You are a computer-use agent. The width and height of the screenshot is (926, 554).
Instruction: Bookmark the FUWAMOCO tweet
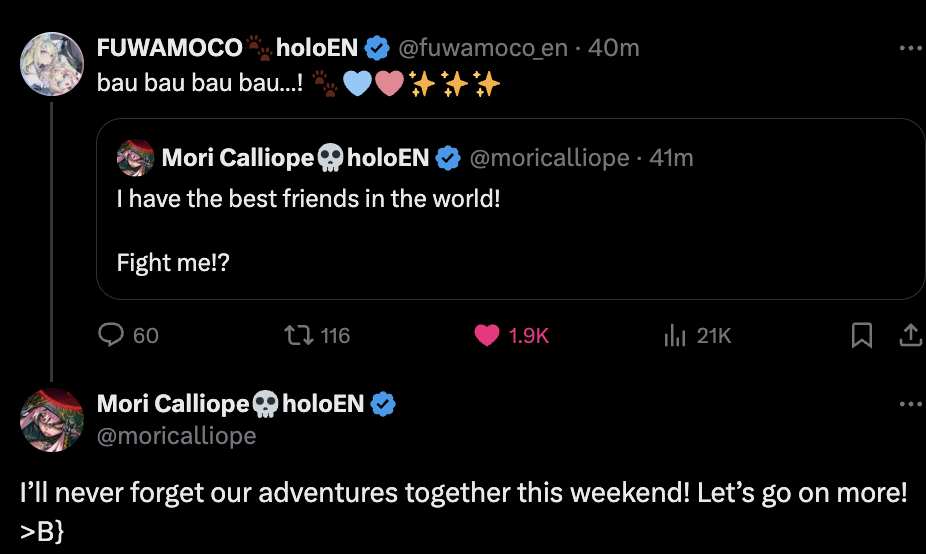click(861, 336)
